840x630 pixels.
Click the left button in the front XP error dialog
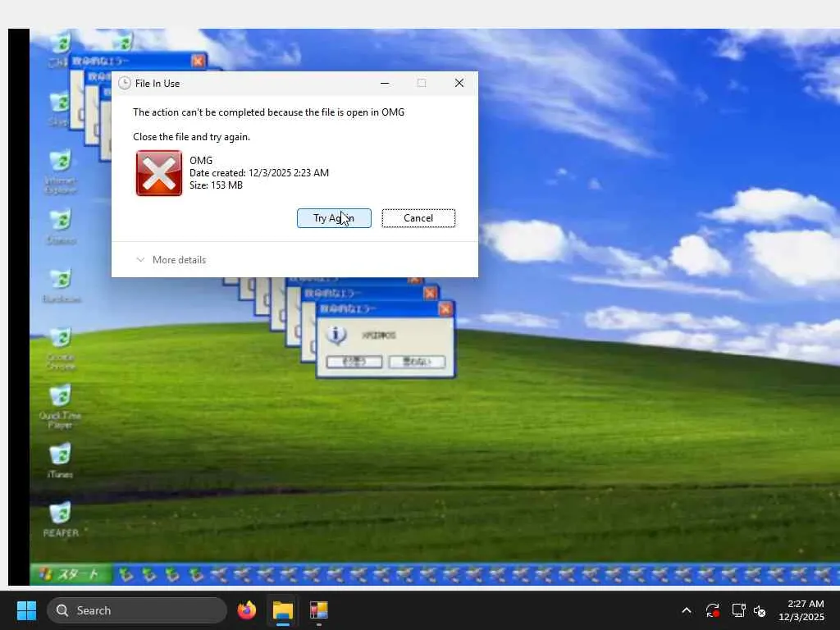point(354,362)
